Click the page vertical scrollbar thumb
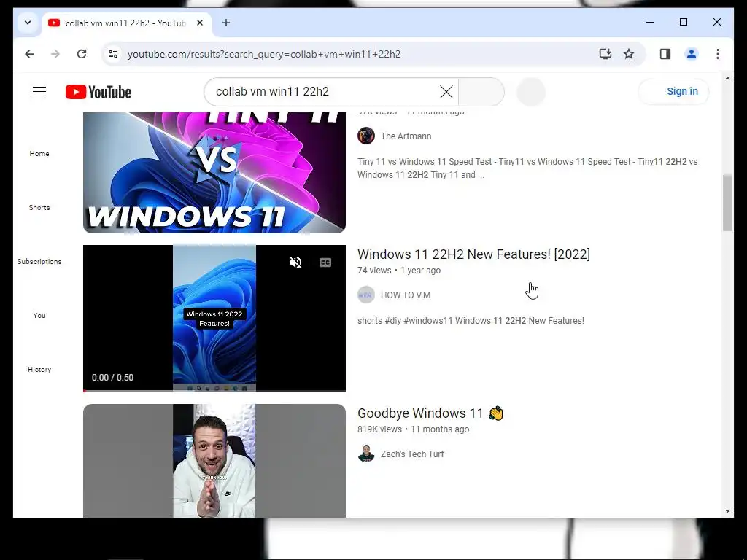The height and width of the screenshot is (560, 747). (727, 203)
